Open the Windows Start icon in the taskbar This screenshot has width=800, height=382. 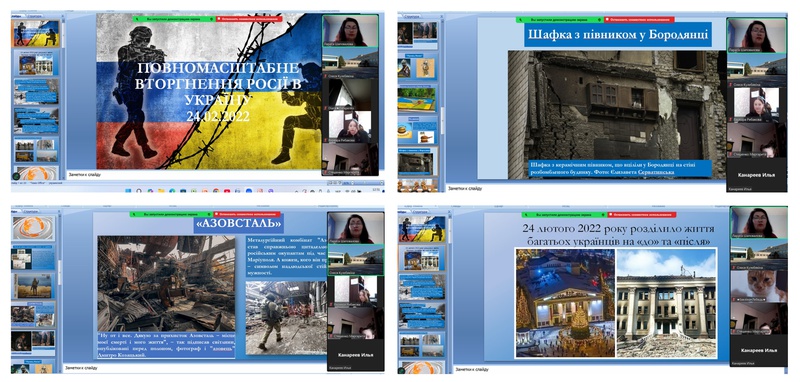click(x=128, y=191)
